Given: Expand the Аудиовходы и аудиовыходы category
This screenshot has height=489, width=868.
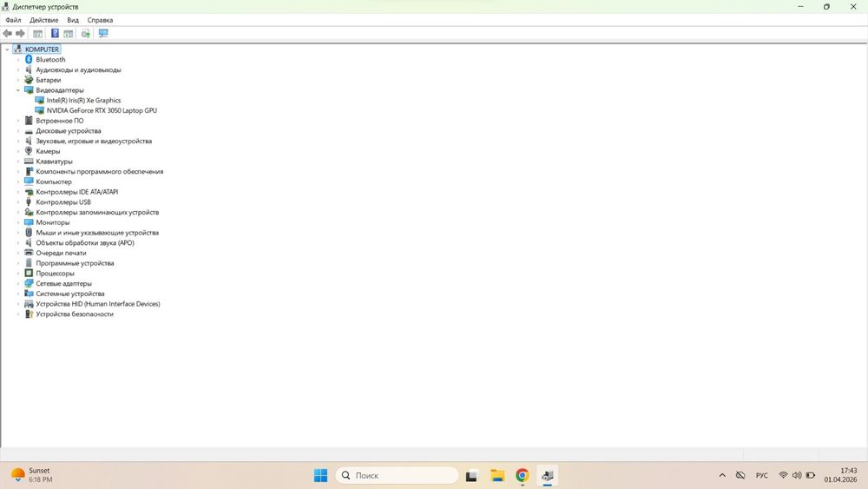Looking at the screenshot, I should tap(17, 69).
